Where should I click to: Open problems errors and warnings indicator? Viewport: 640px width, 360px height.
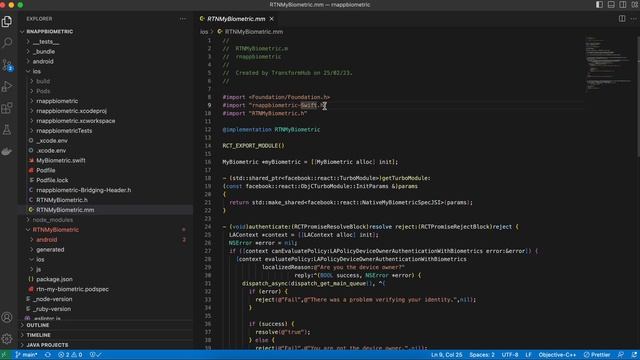click(x=70, y=355)
